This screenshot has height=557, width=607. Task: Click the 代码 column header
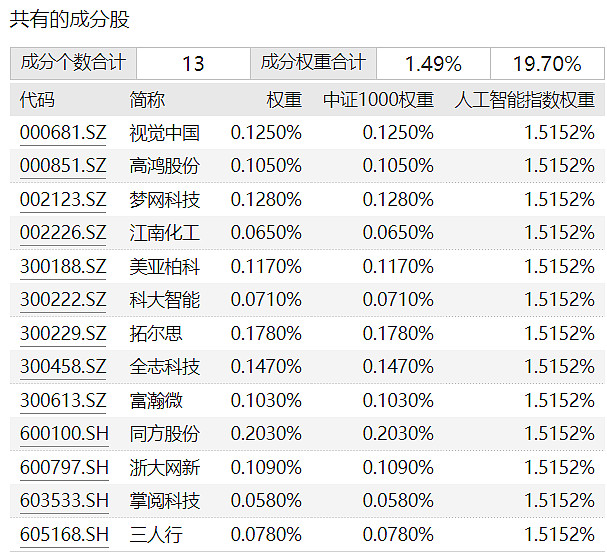[x=37, y=100]
